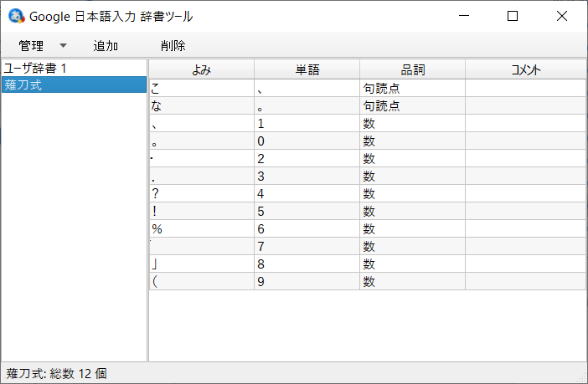Select the 単語 cell containing 1
The image size is (588, 384).
click(x=307, y=123)
